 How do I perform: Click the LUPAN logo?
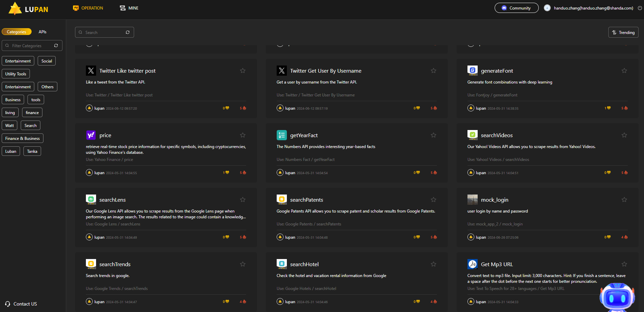click(x=29, y=9)
